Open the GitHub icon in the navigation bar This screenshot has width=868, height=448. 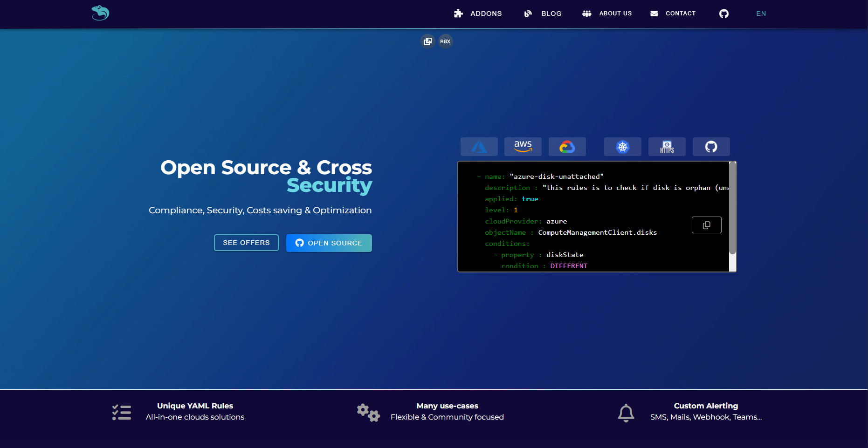pyautogui.click(x=723, y=14)
